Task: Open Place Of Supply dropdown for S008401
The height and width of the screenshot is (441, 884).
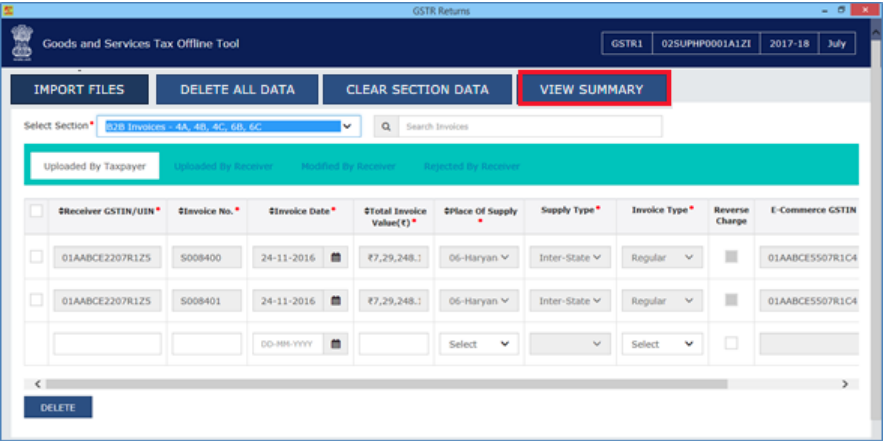Action: (479, 301)
